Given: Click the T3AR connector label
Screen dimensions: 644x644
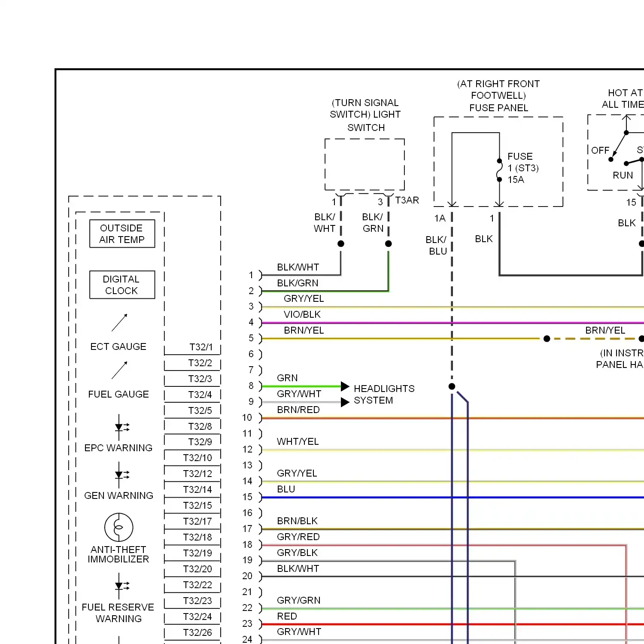Looking at the screenshot, I should point(407,200).
